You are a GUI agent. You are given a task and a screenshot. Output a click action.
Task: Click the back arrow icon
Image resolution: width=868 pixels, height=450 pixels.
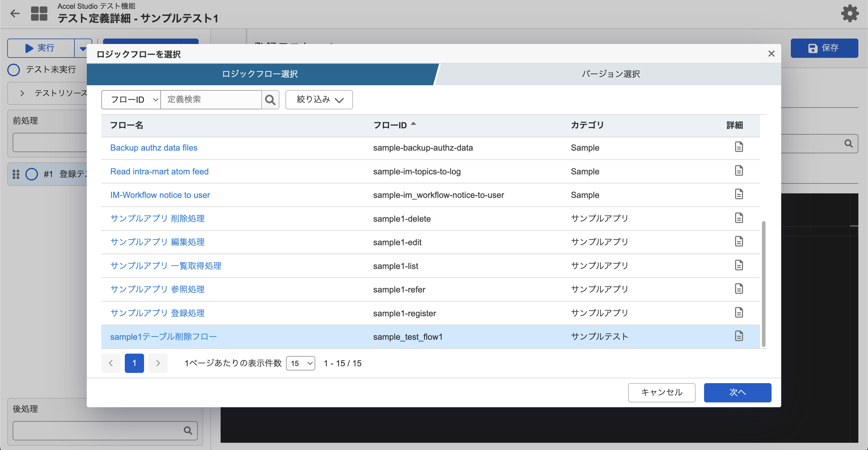tap(15, 14)
